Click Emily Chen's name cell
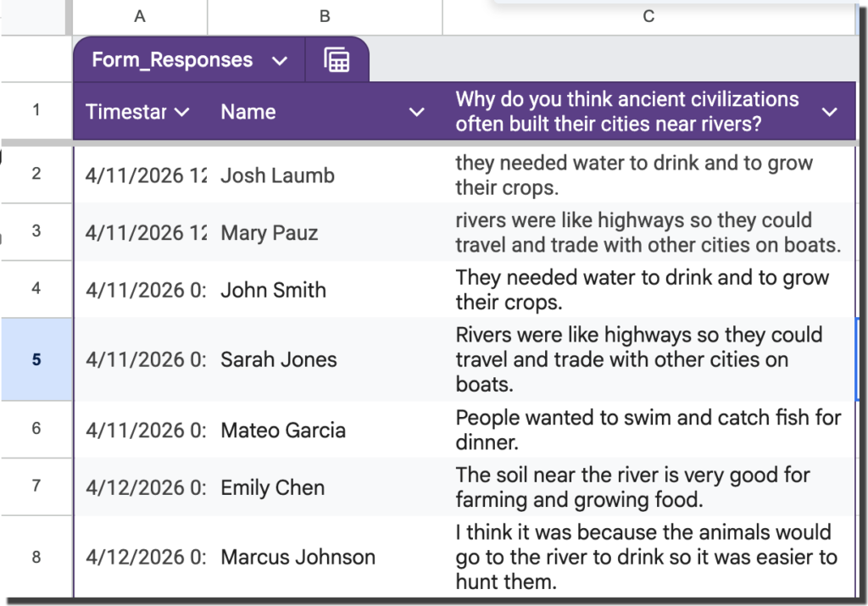 272,487
